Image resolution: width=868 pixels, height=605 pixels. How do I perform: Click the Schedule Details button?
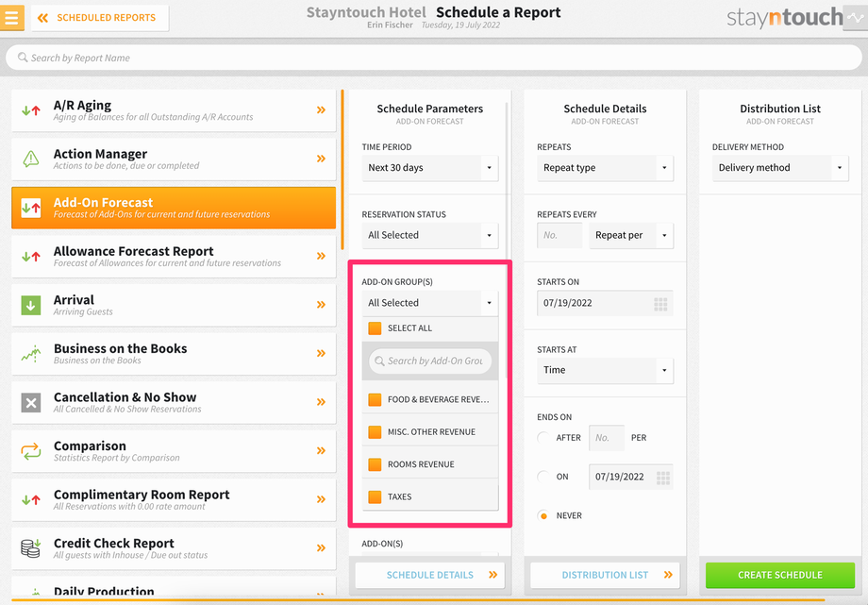coord(429,575)
